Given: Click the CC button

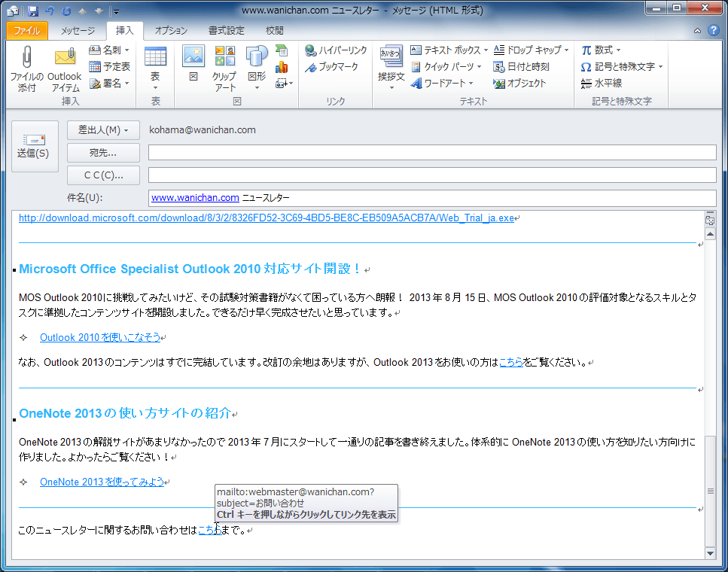Looking at the screenshot, I should 103,175.
